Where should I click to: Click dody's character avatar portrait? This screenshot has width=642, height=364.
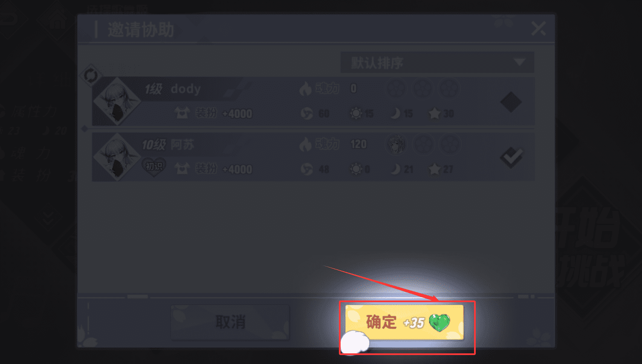click(x=117, y=101)
